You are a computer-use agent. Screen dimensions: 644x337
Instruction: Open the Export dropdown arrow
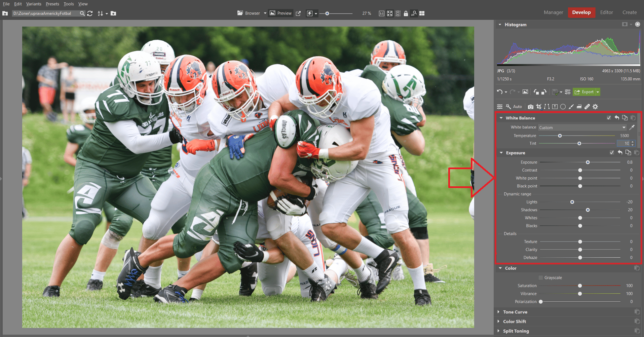pyautogui.click(x=598, y=92)
